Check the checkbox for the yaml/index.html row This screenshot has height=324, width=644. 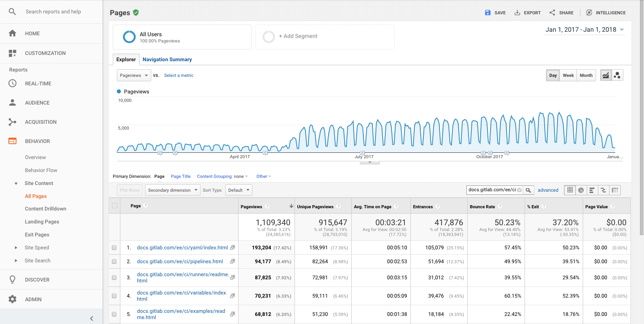[x=115, y=248]
